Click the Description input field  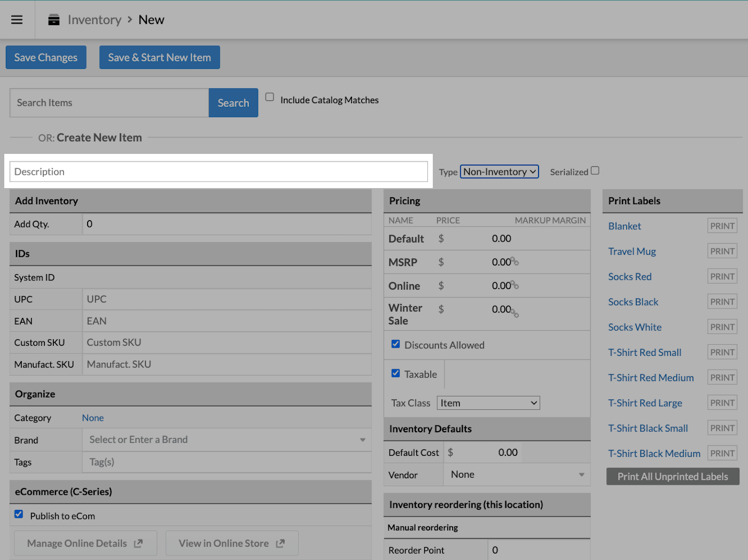219,172
